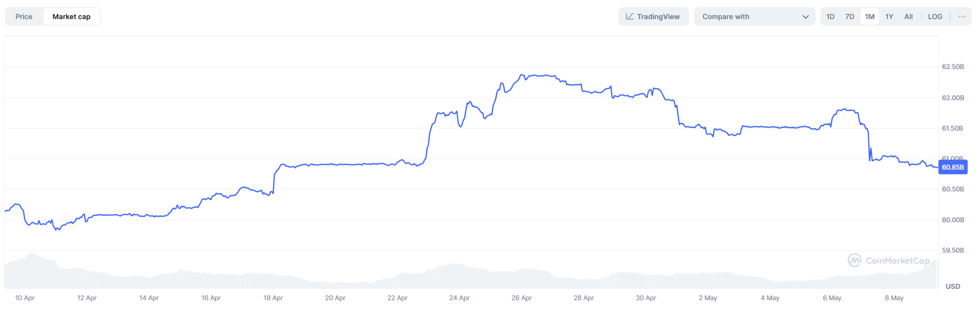Viewport: 980px width, 315px height.
Task: Click the 6 May date marker
Action: 832,298
